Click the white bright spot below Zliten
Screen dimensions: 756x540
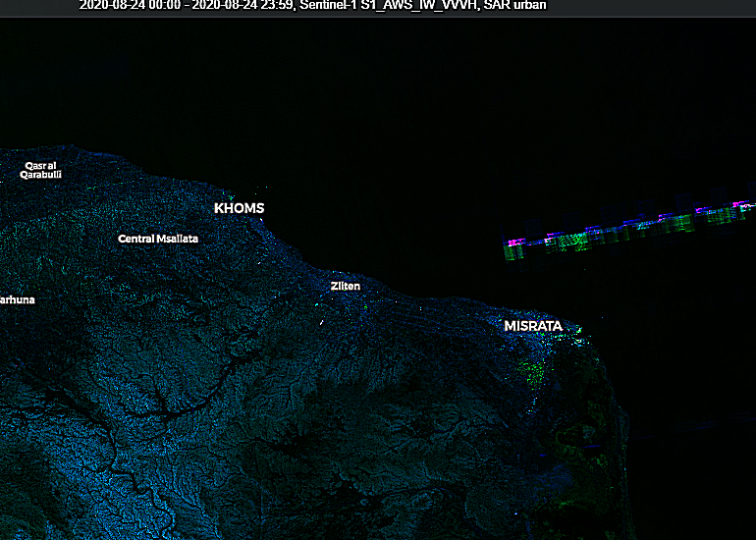pos(321,321)
